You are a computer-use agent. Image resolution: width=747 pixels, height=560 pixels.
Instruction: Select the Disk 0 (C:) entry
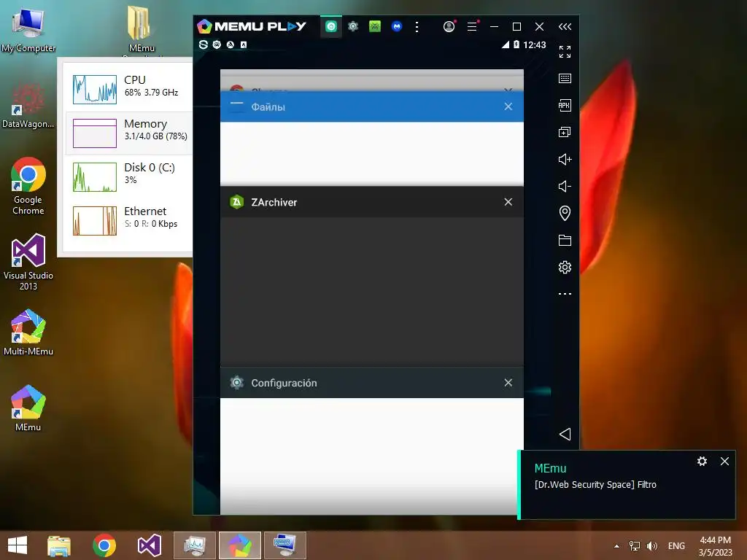(128, 176)
